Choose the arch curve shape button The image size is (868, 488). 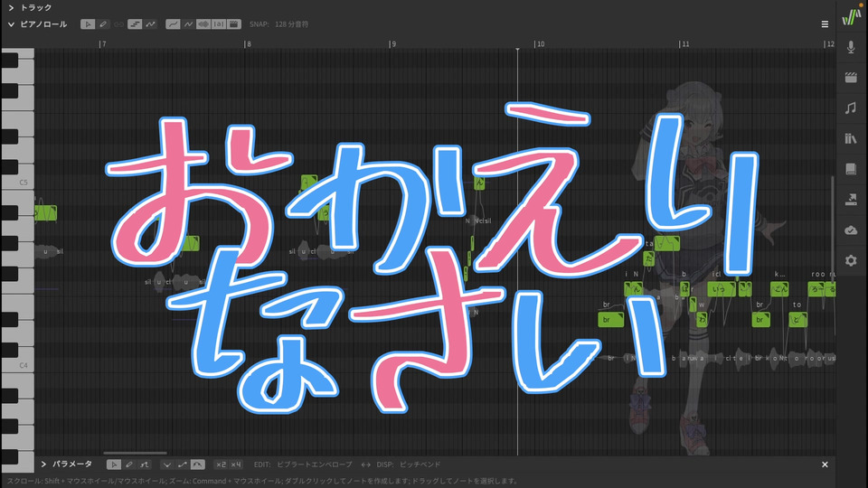(198, 465)
